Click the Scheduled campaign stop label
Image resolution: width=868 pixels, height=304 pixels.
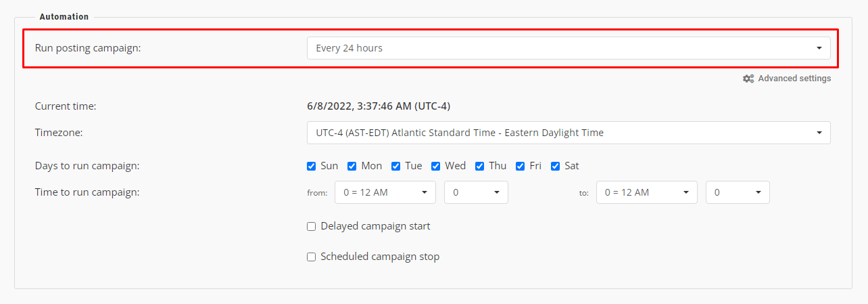click(380, 257)
